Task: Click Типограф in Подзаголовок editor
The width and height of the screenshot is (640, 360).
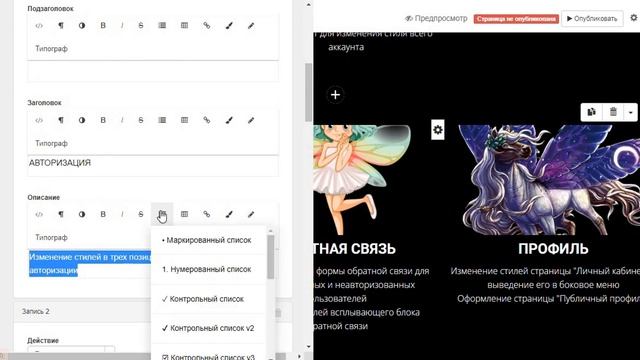Action: [x=51, y=49]
